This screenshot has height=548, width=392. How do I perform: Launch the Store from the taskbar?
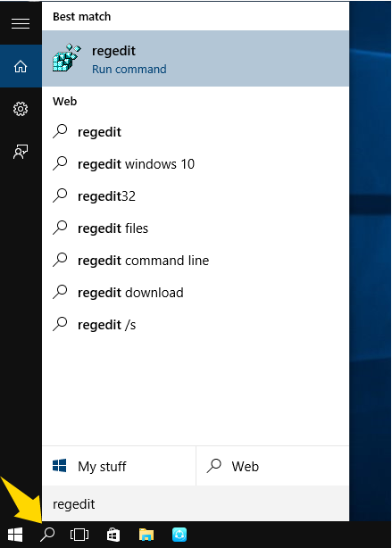113,535
